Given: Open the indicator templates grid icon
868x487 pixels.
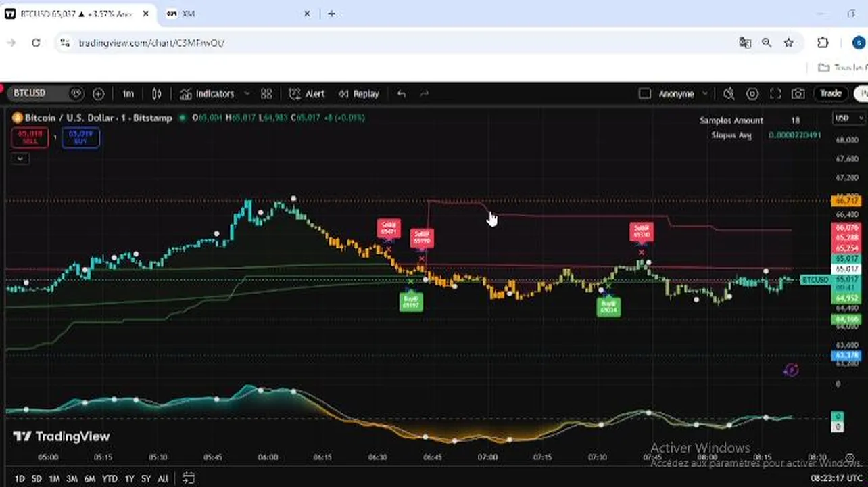Looking at the screenshot, I should [266, 94].
